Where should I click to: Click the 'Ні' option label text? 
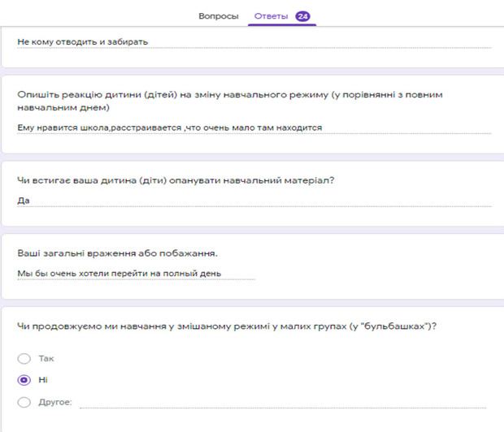(x=43, y=379)
